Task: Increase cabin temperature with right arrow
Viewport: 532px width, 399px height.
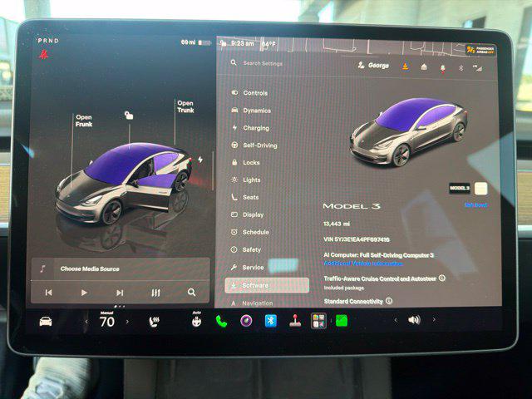Action: (127, 322)
